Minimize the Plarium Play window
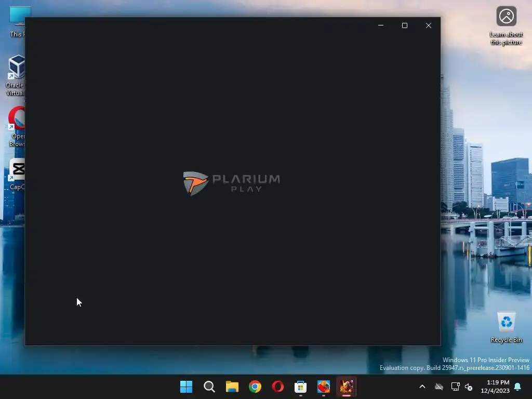 (381, 25)
